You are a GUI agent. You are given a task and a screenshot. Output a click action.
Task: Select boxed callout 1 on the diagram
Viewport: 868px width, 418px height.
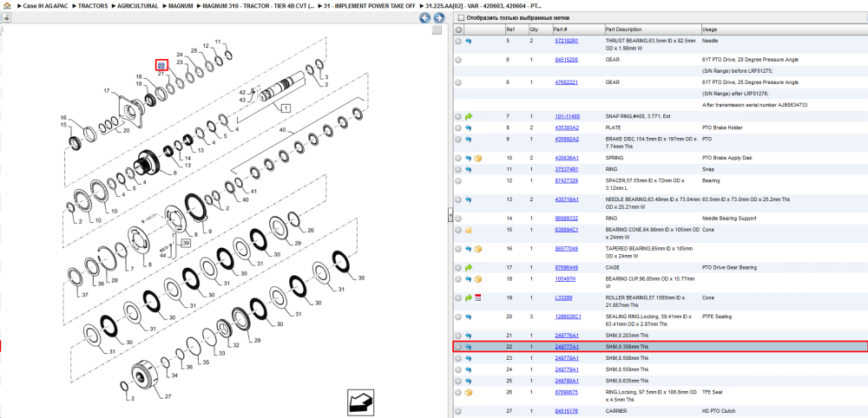tap(286, 108)
